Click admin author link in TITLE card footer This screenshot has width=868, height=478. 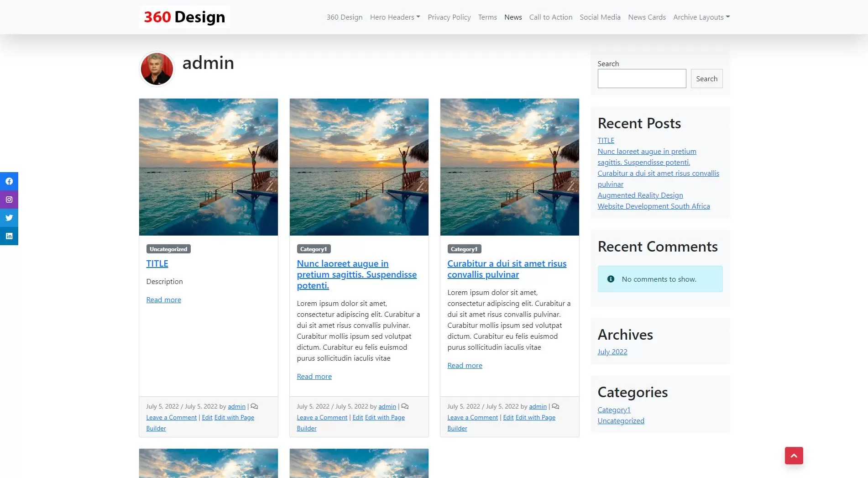pyautogui.click(x=236, y=406)
